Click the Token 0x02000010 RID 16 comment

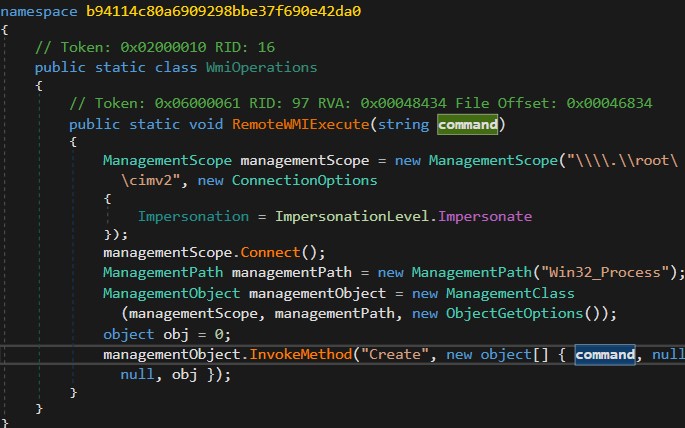click(155, 47)
